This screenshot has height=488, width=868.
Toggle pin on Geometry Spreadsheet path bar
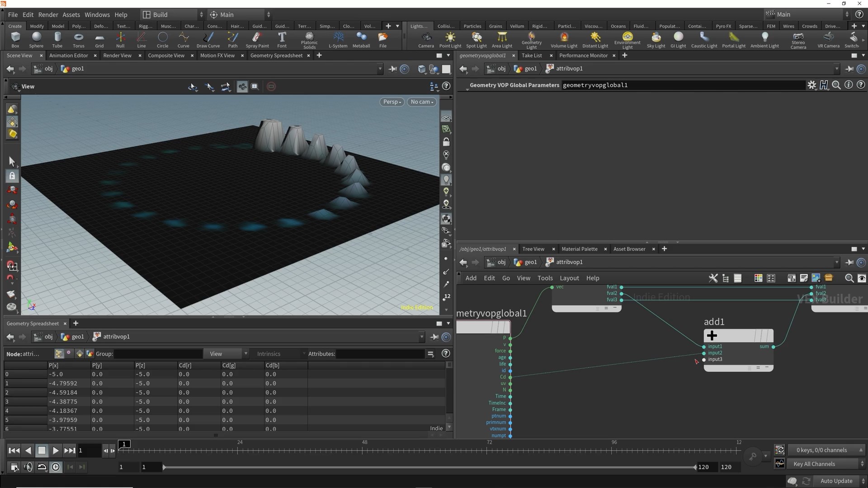pos(434,337)
